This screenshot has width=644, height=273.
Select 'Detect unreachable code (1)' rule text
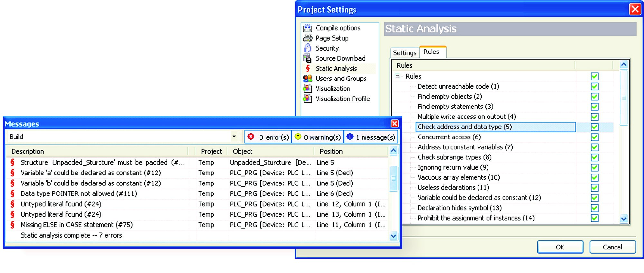click(x=458, y=86)
